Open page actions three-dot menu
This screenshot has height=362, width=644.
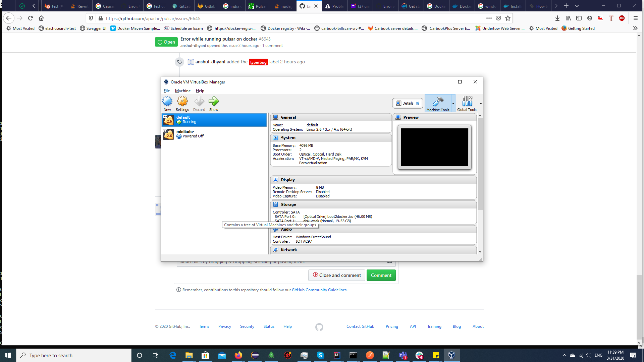[489, 18]
